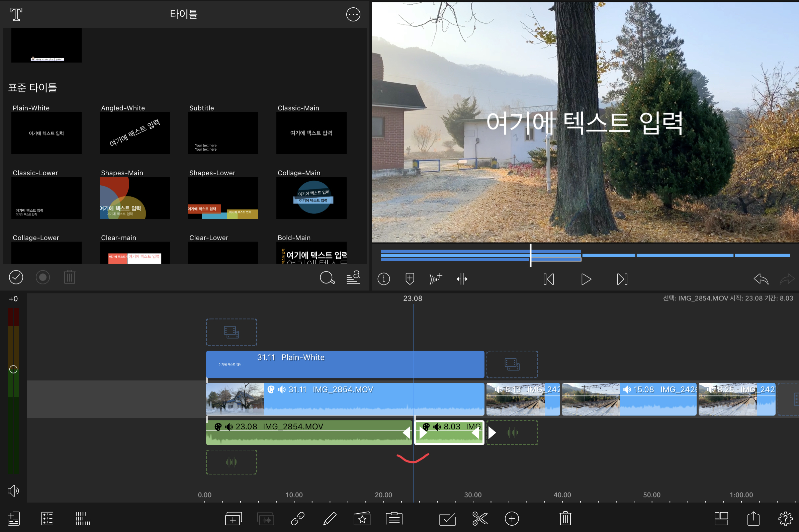799x532 pixels.
Task: Select the Collage-Main title preset
Action: coord(311,198)
